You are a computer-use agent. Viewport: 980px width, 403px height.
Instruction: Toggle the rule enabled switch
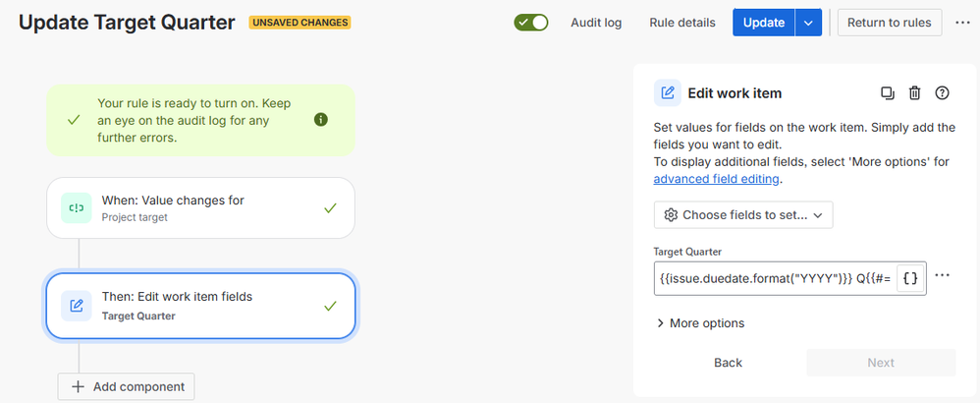pyautogui.click(x=531, y=23)
